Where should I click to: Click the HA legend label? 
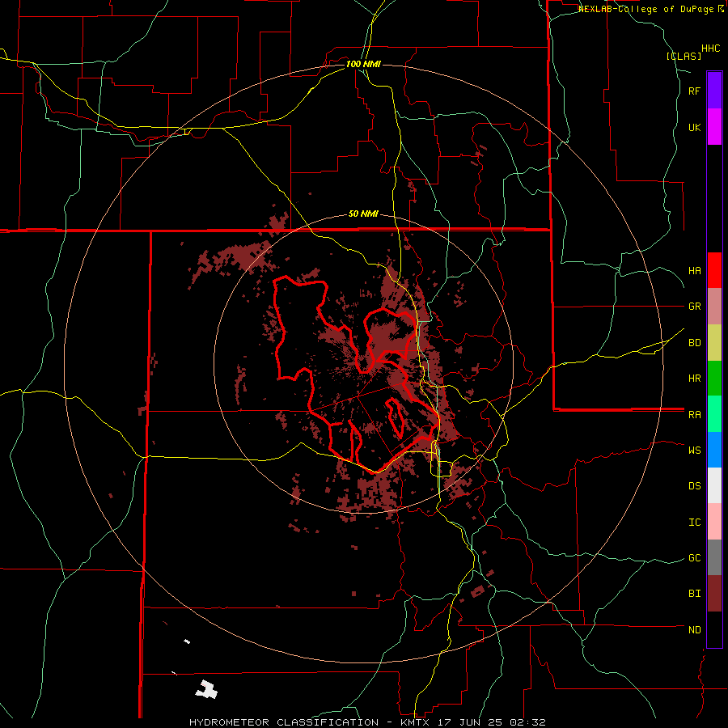point(694,270)
